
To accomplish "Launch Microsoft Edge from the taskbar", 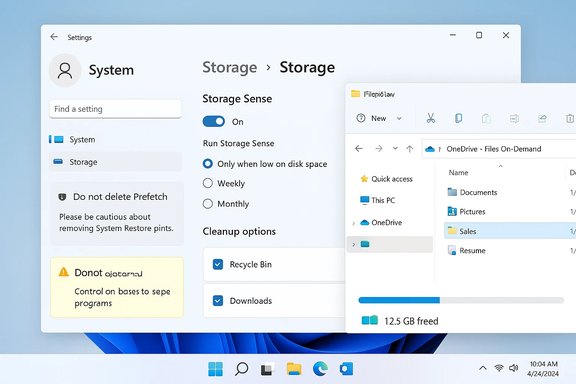I will point(320,369).
